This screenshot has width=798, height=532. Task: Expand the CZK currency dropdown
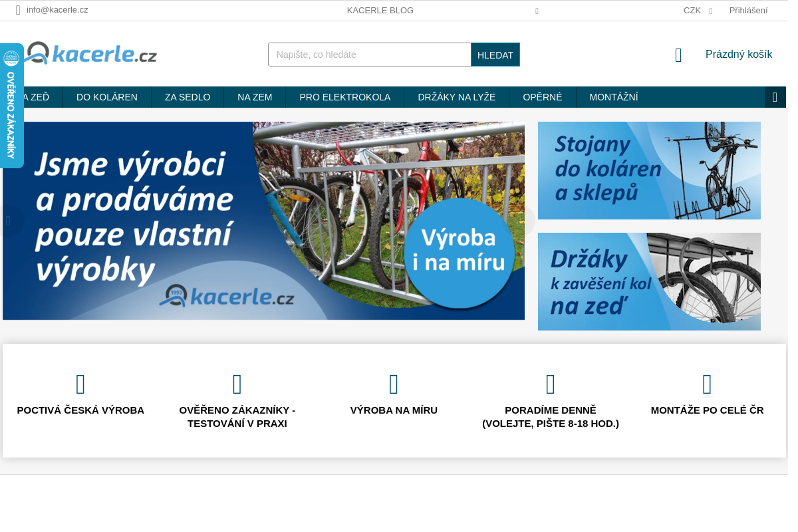[x=697, y=10]
